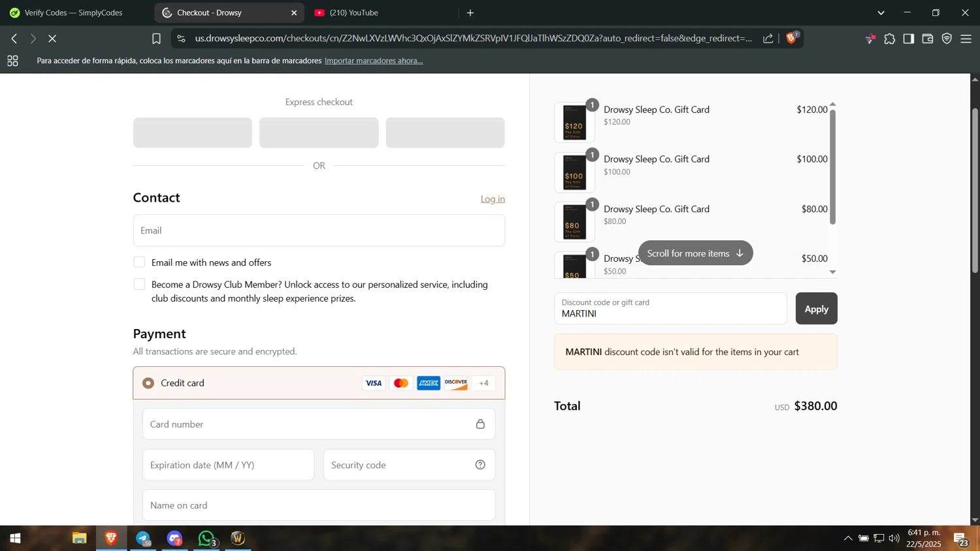The width and height of the screenshot is (980, 551).
Task: Click the middle express checkout button
Action: [x=319, y=133]
